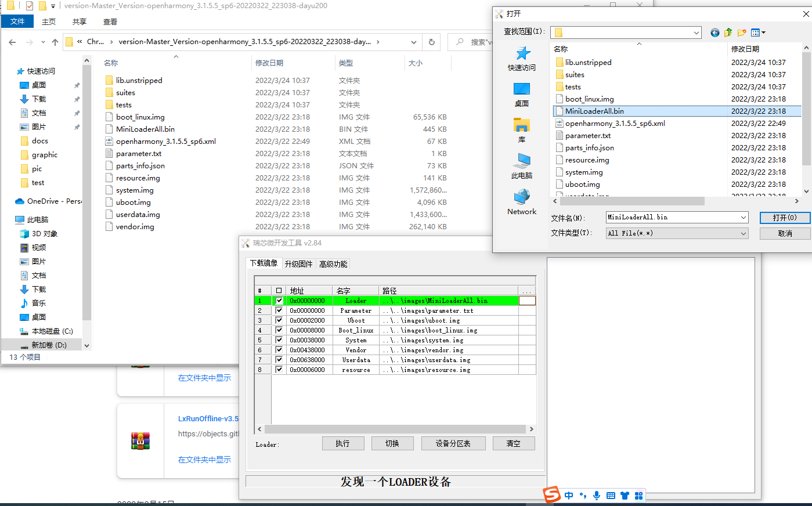Click the Switch (切换) button

click(392, 443)
